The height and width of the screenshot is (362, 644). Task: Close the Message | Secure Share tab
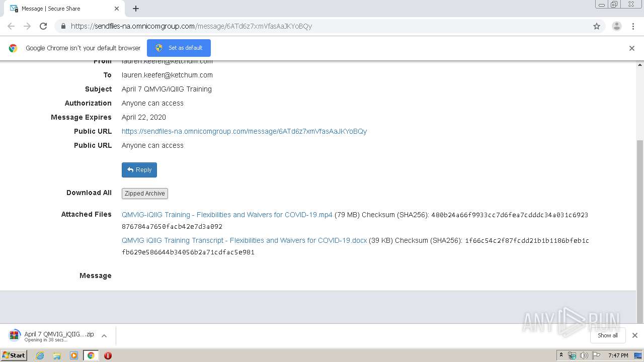point(117,9)
